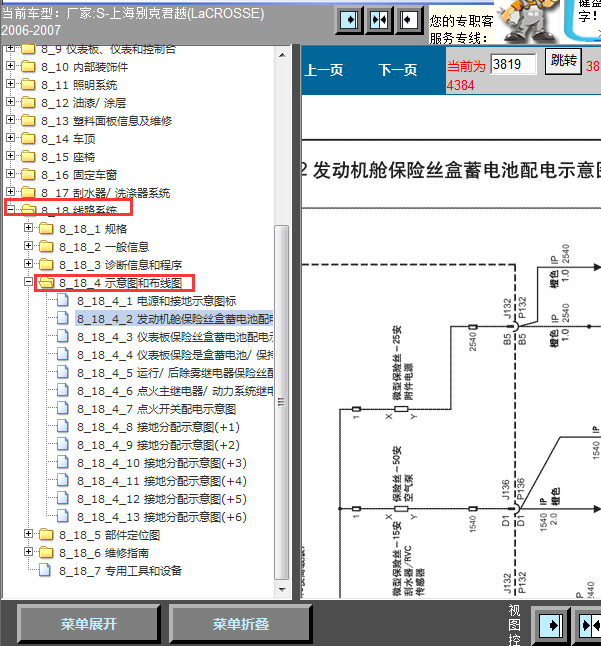Click folder icon of 8_15 座椅

click(28, 157)
